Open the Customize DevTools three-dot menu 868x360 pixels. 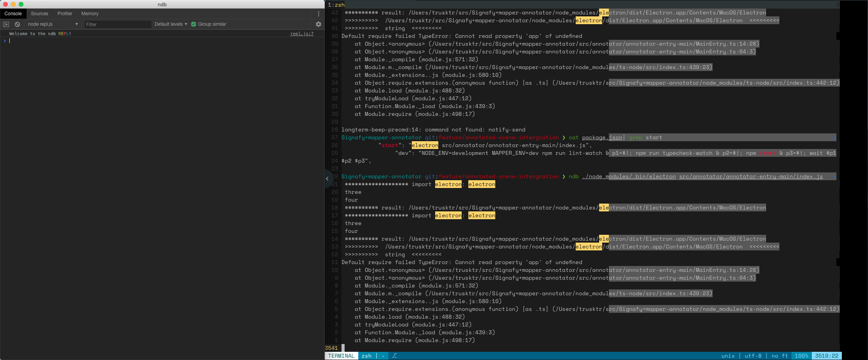point(319,13)
